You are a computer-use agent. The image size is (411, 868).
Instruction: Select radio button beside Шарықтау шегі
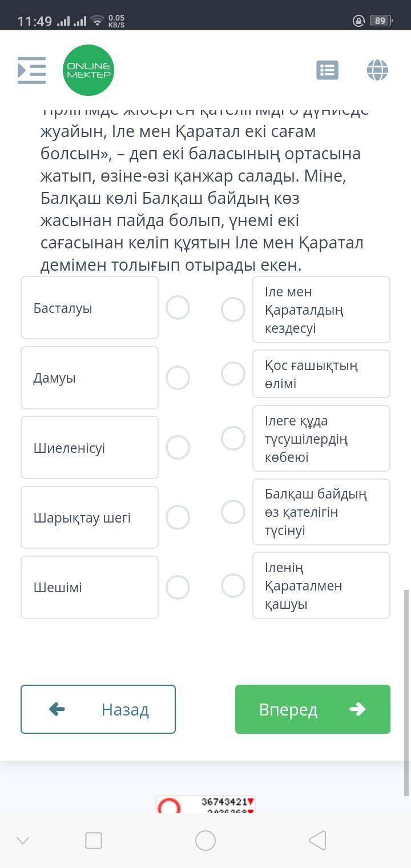tap(178, 517)
